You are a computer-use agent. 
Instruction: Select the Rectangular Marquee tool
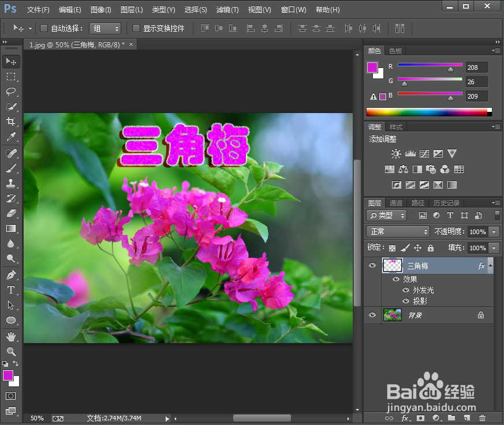[11, 76]
